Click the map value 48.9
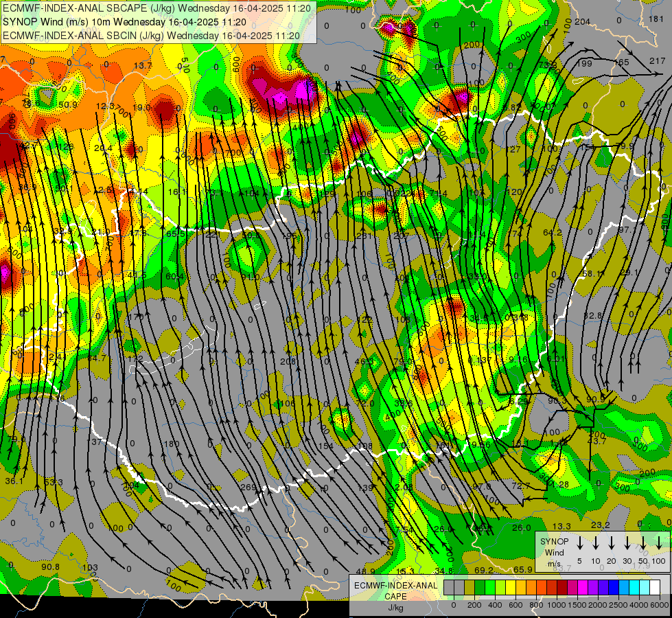The image size is (672, 618). [x=366, y=571]
